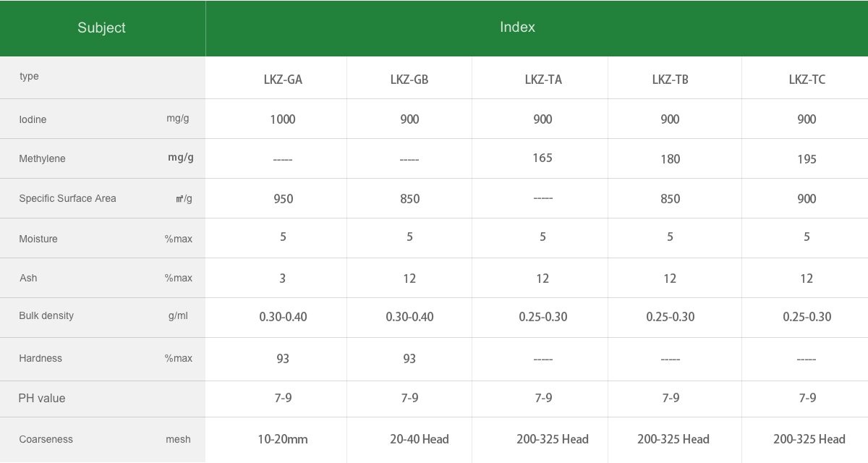This screenshot has width=868, height=463.
Task: Click the Hardness row label
Action: point(41,358)
